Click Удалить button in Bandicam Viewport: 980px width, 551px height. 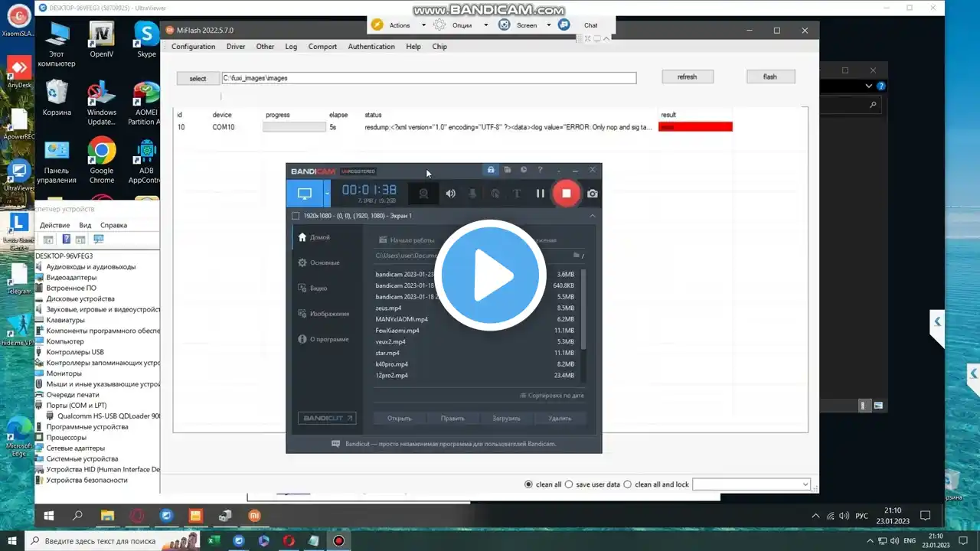[560, 419]
